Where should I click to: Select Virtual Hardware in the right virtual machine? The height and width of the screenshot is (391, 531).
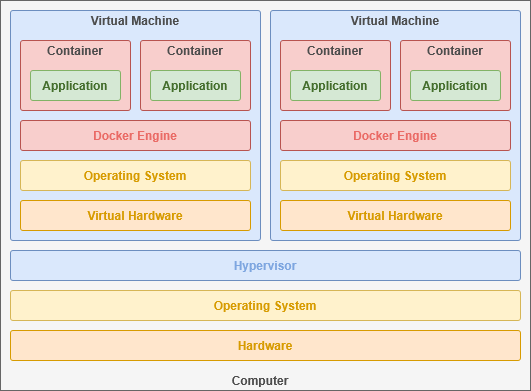tap(395, 215)
